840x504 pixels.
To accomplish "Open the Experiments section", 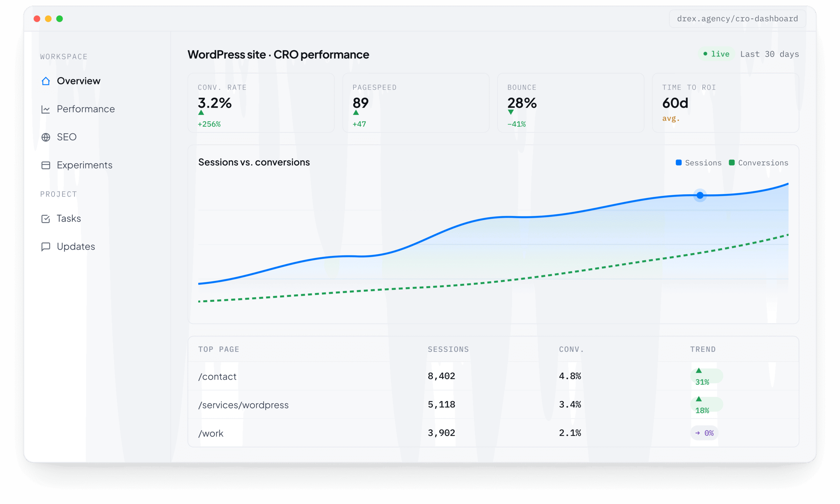I will [x=77, y=165].
